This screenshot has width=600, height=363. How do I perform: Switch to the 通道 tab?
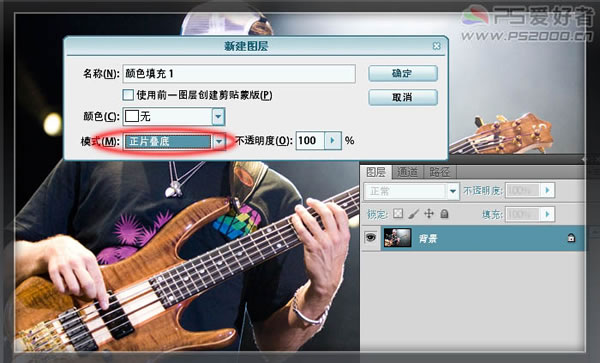click(x=408, y=172)
